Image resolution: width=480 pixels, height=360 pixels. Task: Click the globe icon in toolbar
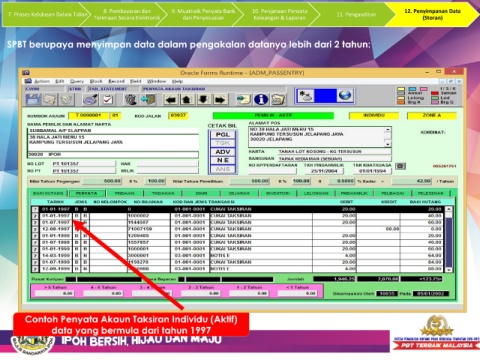point(345,96)
